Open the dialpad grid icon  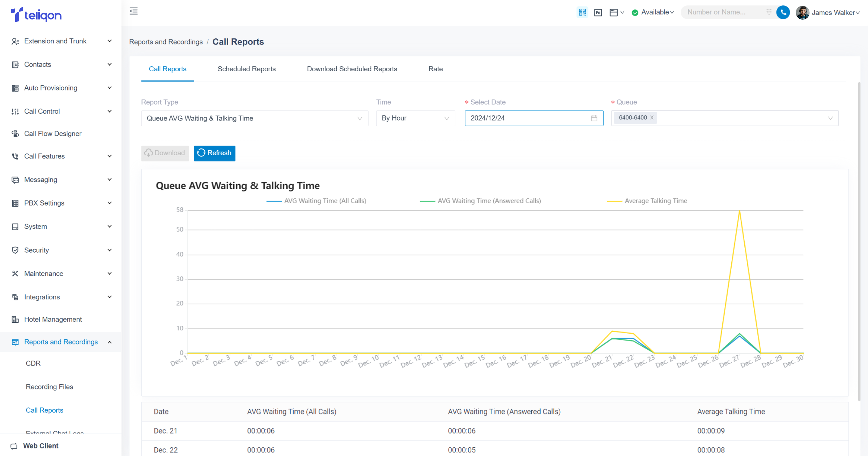tap(769, 12)
